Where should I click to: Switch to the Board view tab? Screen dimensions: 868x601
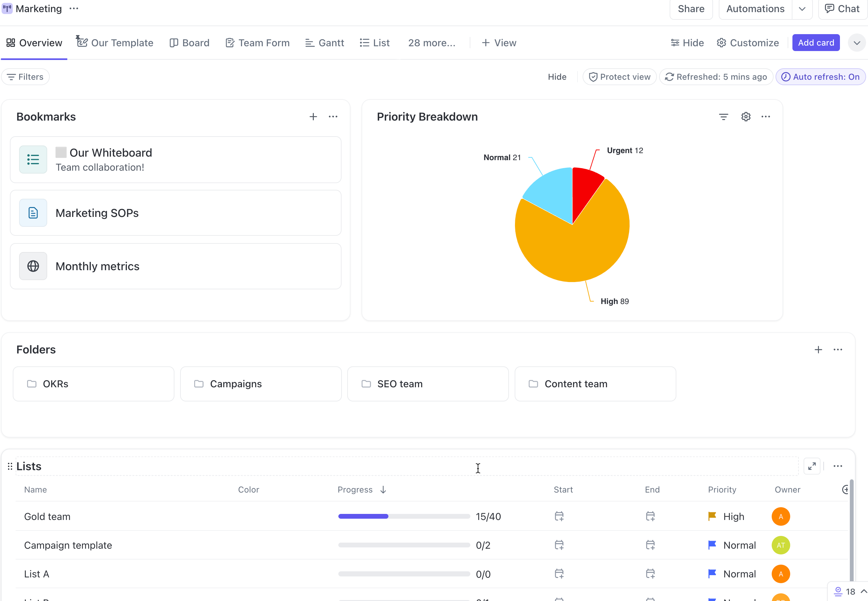point(189,43)
